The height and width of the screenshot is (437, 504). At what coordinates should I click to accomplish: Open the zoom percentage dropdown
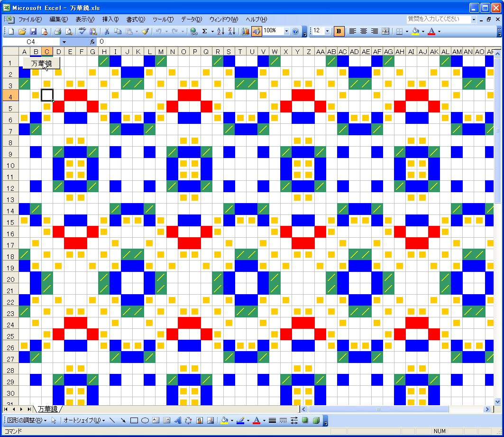(x=286, y=31)
